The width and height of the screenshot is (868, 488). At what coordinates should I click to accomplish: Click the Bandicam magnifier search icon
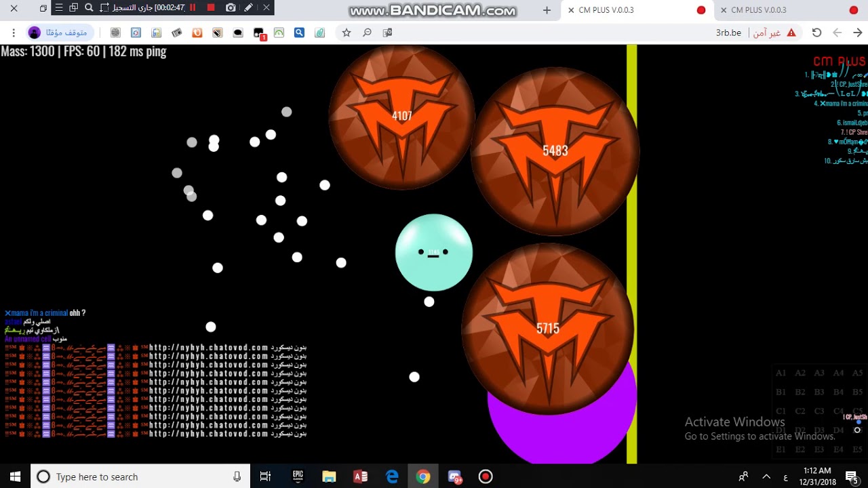(x=89, y=8)
